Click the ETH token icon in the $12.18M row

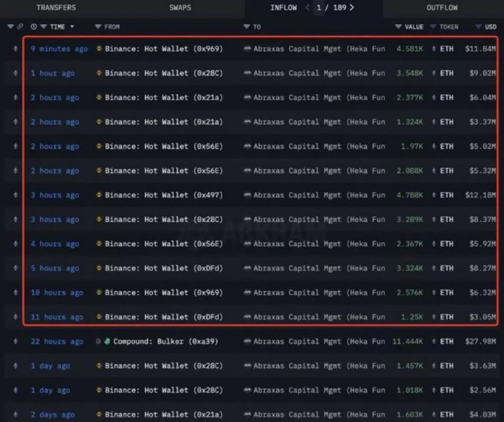point(434,195)
